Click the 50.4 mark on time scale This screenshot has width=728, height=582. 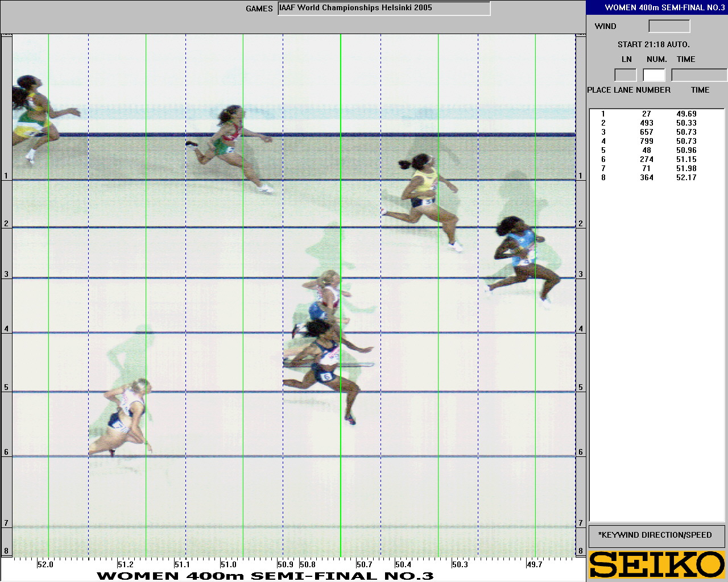point(403,564)
